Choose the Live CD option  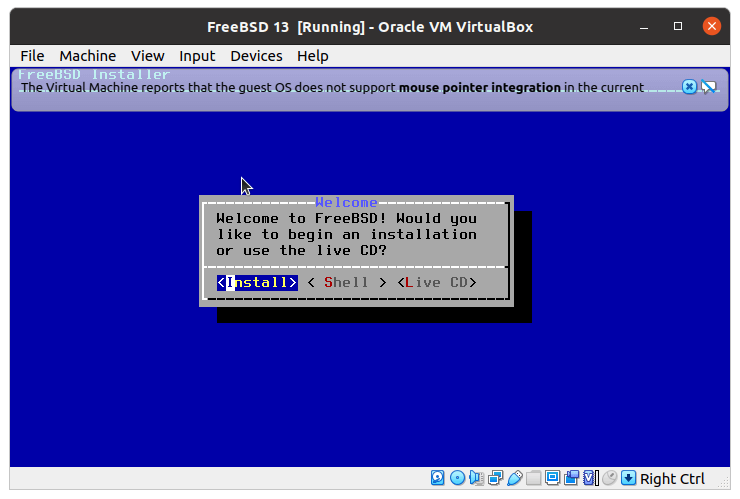[437, 282]
